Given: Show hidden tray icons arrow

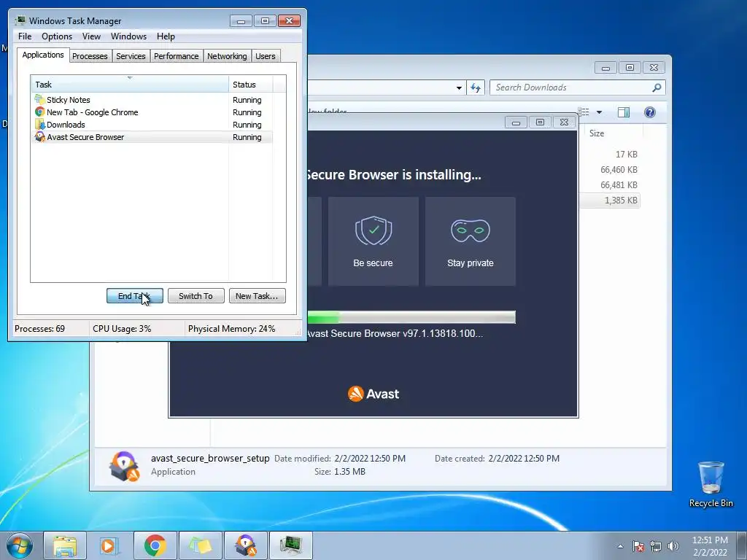Looking at the screenshot, I should (620, 546).
